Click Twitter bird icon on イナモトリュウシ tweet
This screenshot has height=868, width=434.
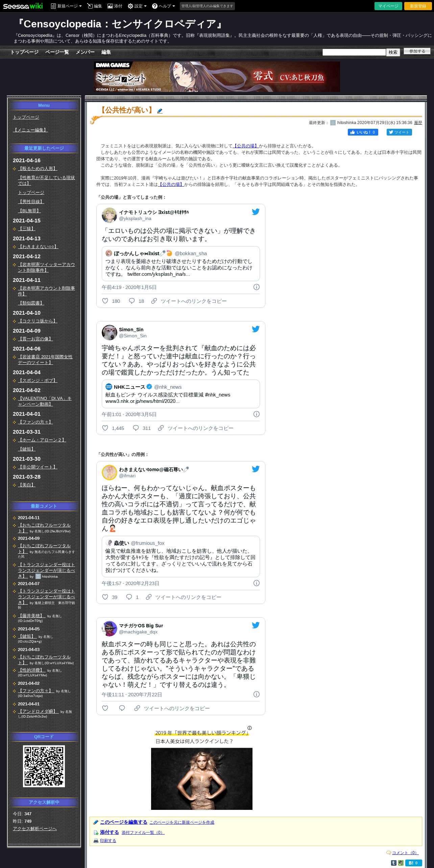coord(256,212)
